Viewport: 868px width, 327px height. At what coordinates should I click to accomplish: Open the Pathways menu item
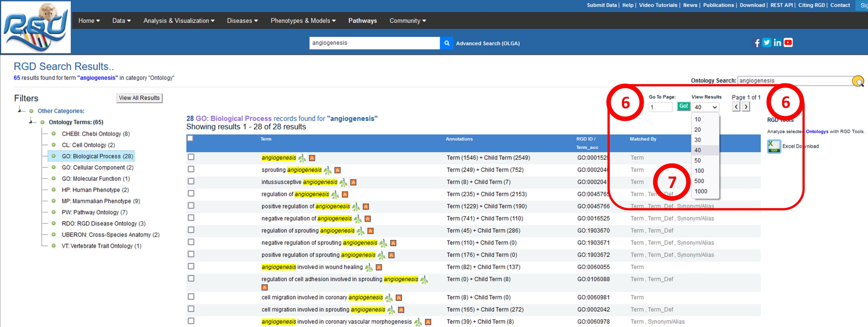362,21
